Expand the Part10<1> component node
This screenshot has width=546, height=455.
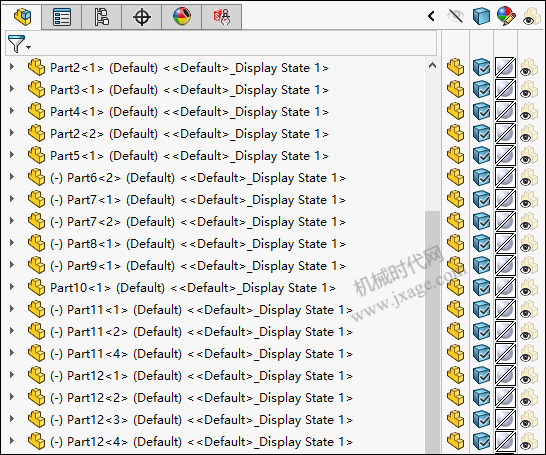tap(12, 287)
